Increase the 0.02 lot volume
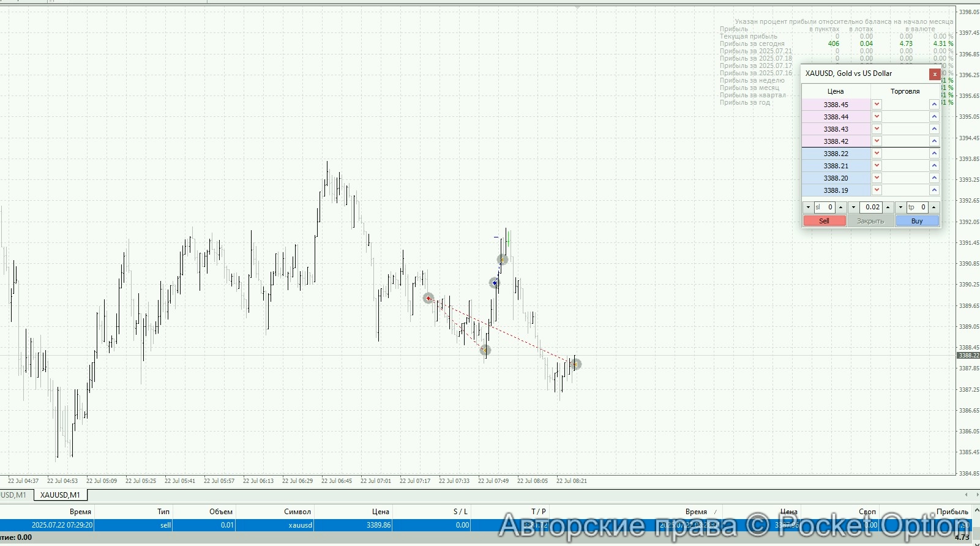Screen dimensions: 980x546 click(x=888, y=208)
